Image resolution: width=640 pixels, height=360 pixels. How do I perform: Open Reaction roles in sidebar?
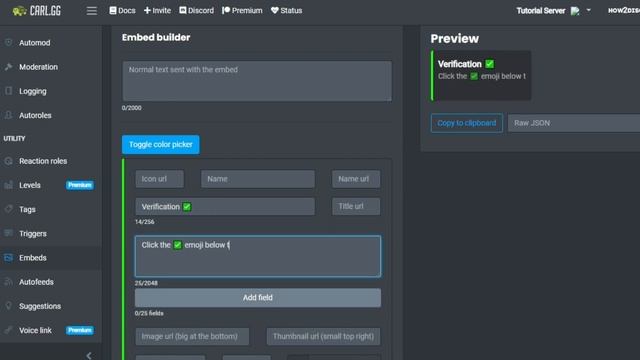click(43, 161)
